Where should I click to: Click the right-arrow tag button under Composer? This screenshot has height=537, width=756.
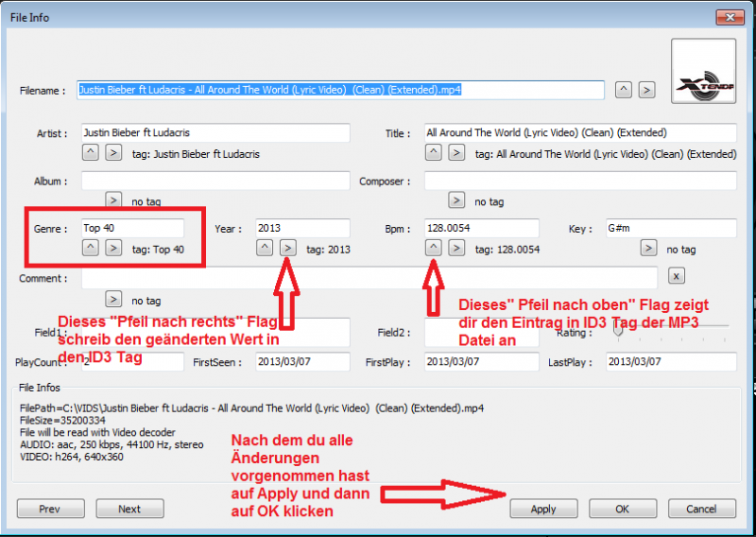pos(456,199)
